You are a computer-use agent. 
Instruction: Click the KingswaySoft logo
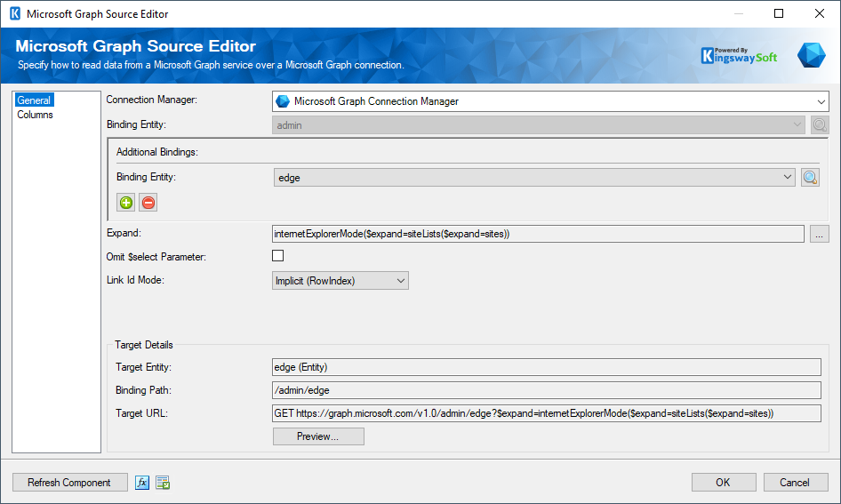pyautogui.click(x=739, y=56)
